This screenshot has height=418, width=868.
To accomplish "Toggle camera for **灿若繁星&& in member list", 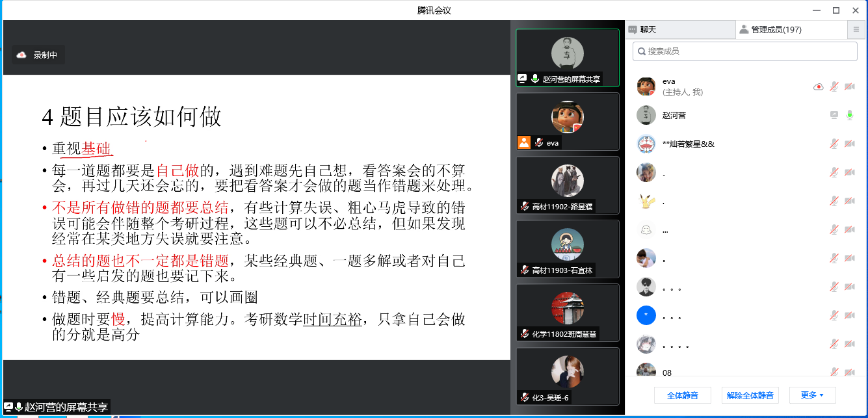I will (x=849, y=144).
